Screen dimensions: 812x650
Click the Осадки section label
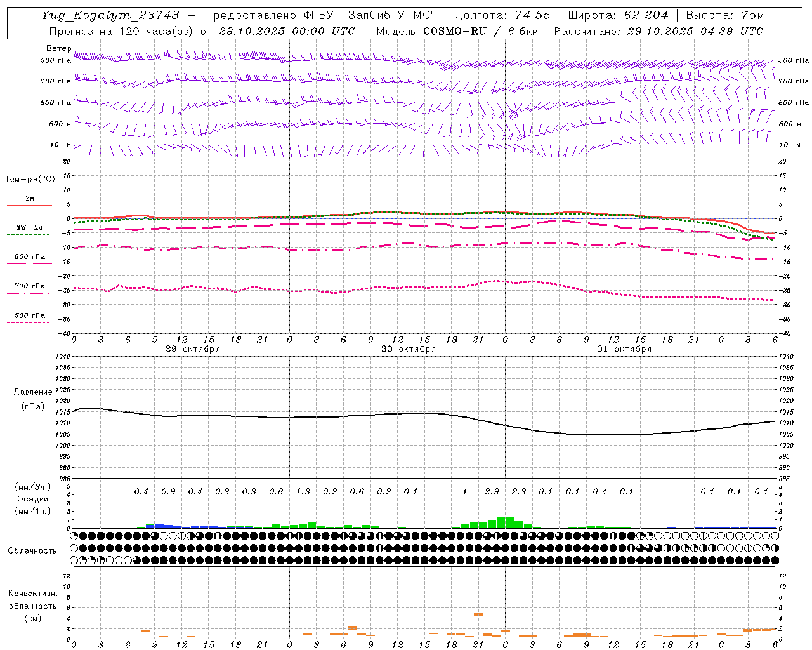(33, 499)
